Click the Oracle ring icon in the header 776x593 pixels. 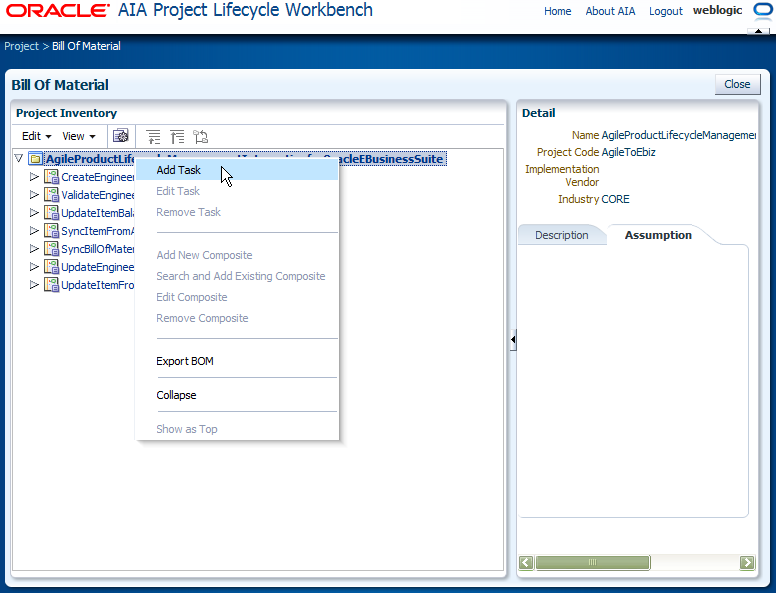coord(762,11)
